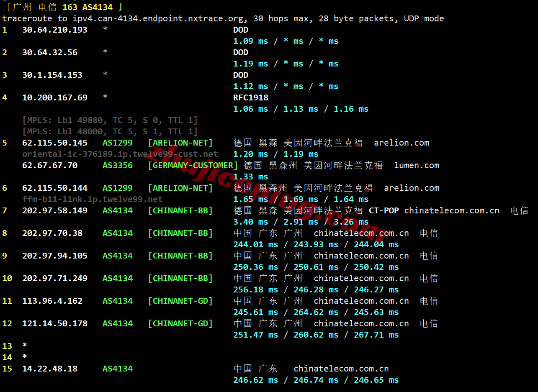The height and width of the screenshot is (392, 538).
Task: Click latency 246.62 ms on hop 15
Action: tap(256, 380)
